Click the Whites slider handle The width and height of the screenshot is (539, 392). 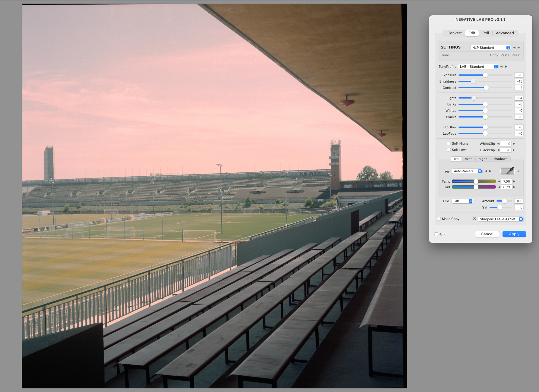click(485, 111)
